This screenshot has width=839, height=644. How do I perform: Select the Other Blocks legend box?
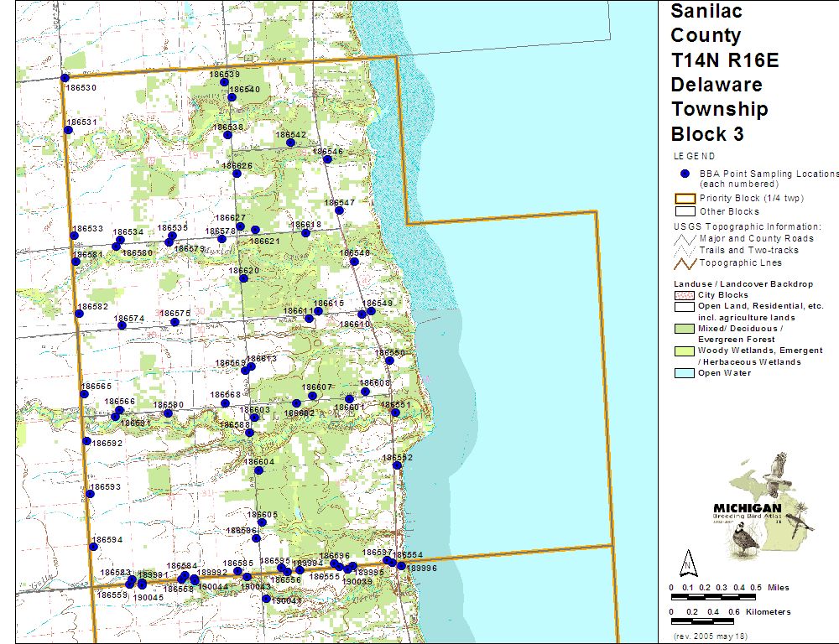tap(685, 211)
